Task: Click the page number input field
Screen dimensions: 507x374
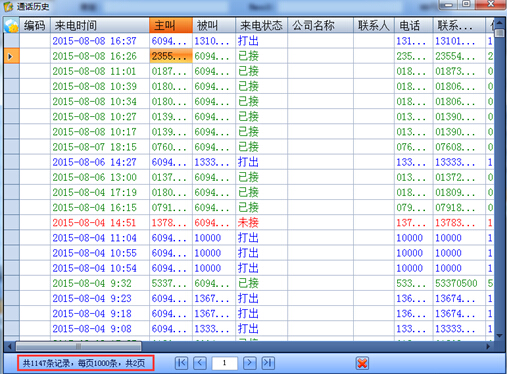Action: (225, 363)
